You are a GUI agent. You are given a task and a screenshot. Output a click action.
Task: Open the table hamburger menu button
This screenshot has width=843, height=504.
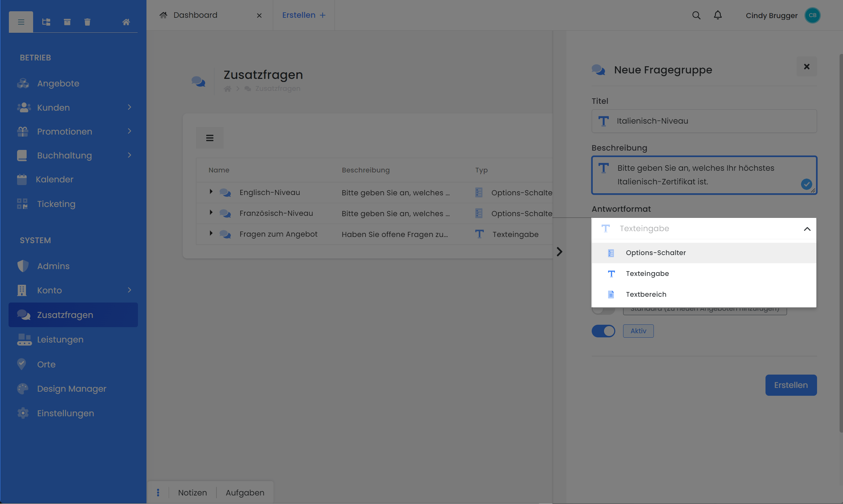click(210, 138)
